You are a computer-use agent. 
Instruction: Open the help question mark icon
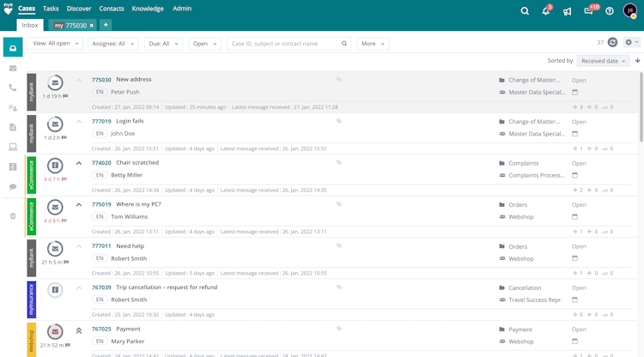pos(610,11)
